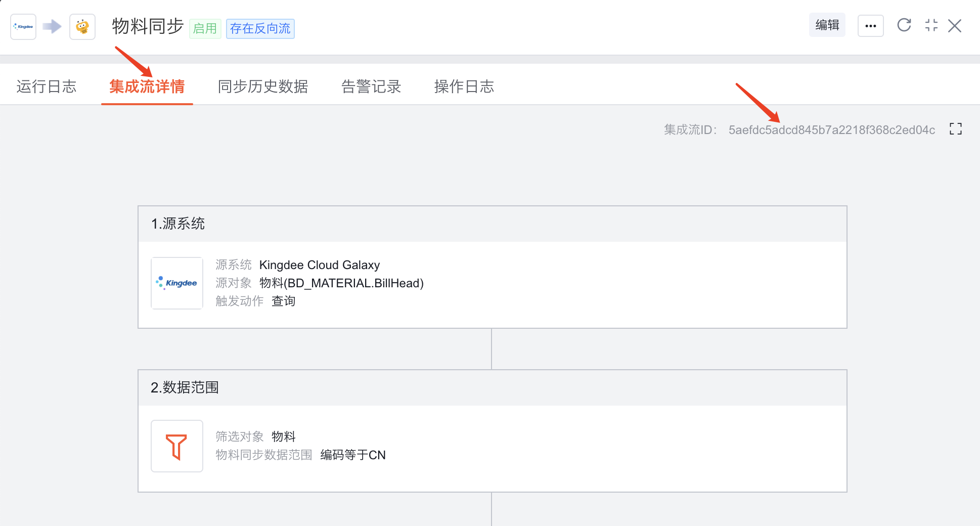Click the integration flow ID text to copy it
The height and width of the screenshot is (526, 980).
tap(832, 129)
